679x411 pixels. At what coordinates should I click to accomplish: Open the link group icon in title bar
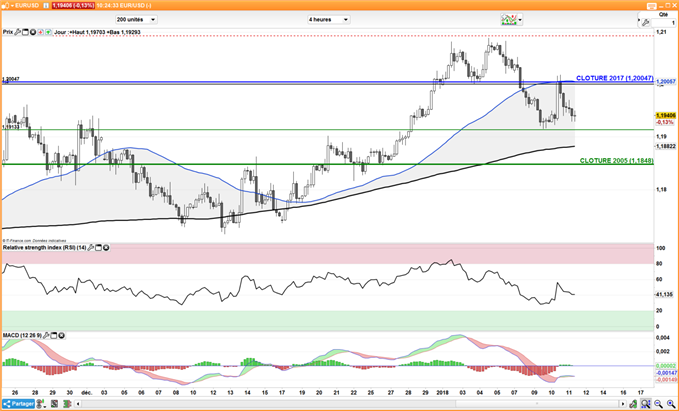[x=5, y=6]
